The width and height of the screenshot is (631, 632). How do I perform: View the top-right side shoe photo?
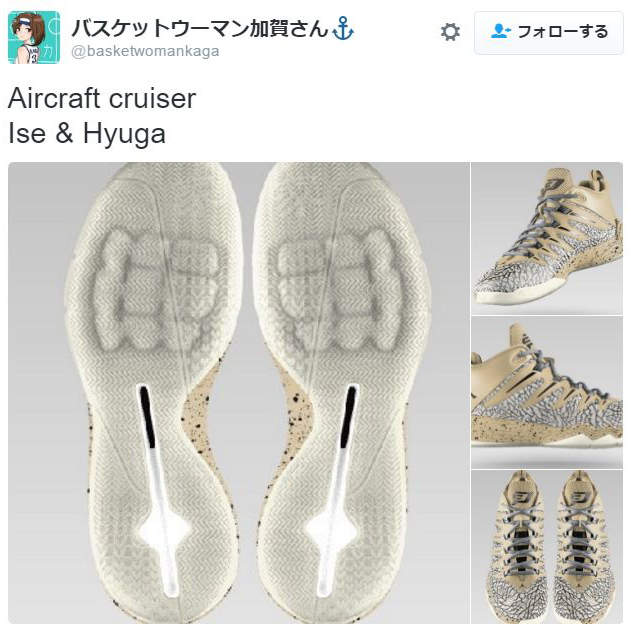(547, 239)
